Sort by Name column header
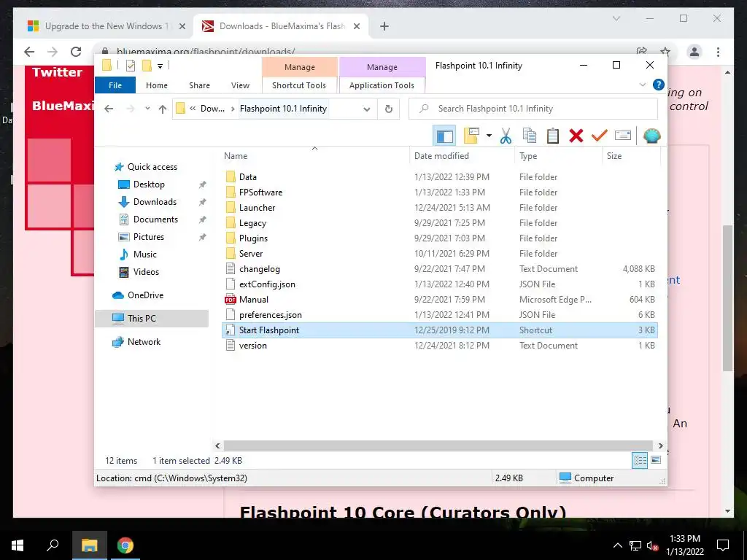This screenshot has height=560, width=747. (x=314, y=156)
